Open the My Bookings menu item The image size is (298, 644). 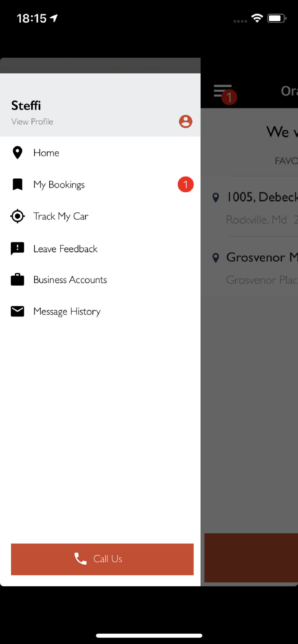coord(59,185)
